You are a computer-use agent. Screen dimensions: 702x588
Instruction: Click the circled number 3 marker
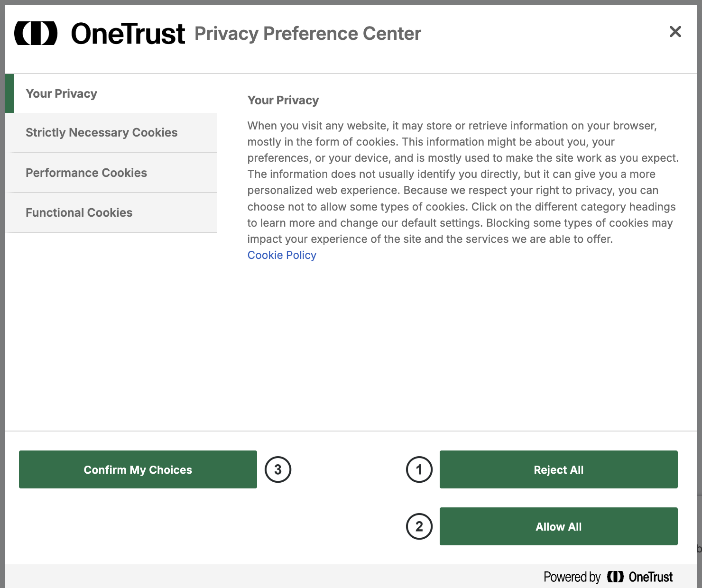point(278,469)
